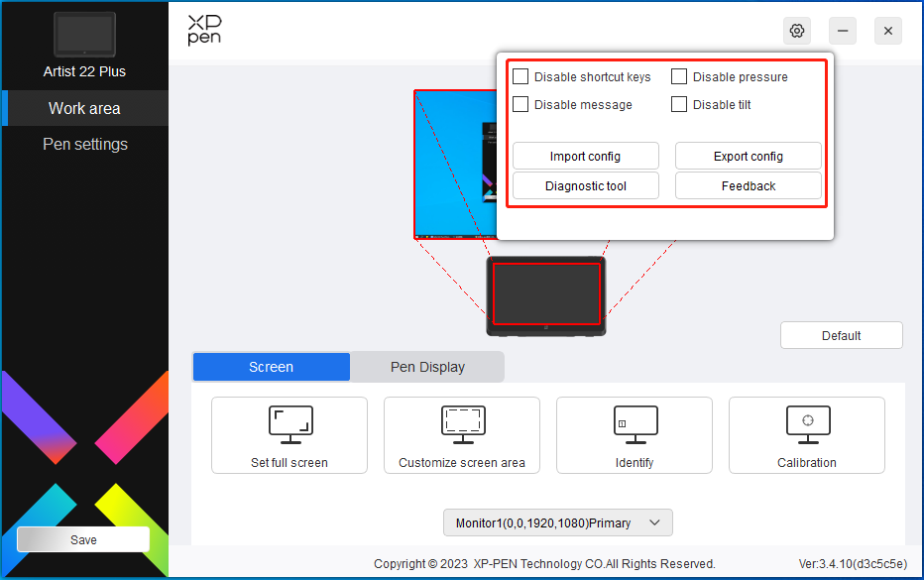This screenshot has height=580, width=924.
Task: Click the Save button
Action: (x=83, y=539)
